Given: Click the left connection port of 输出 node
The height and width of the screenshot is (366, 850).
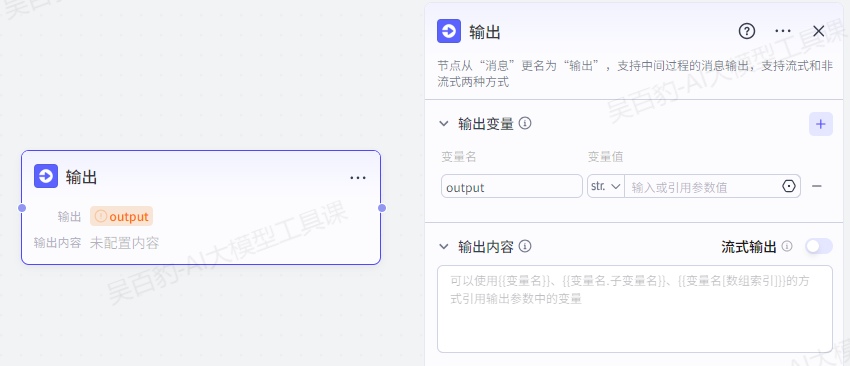Looking at the screenshot, I should click(x=22, y=208).
